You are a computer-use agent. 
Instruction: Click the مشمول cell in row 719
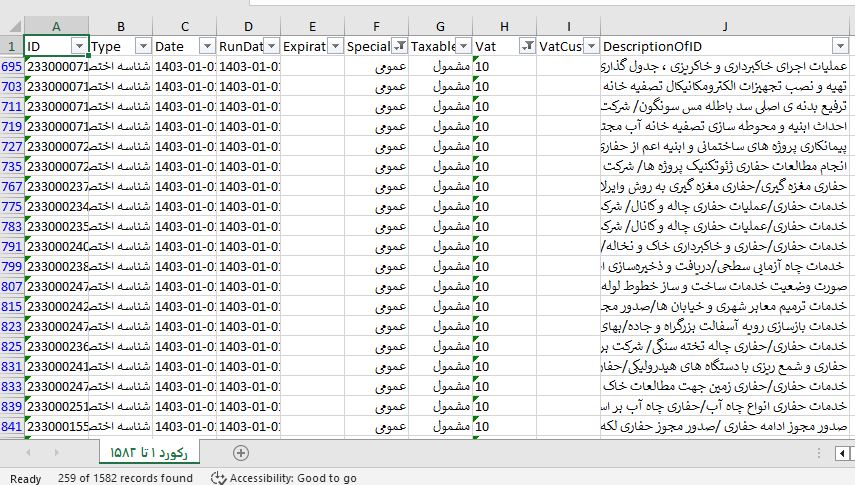coord(440,127)
